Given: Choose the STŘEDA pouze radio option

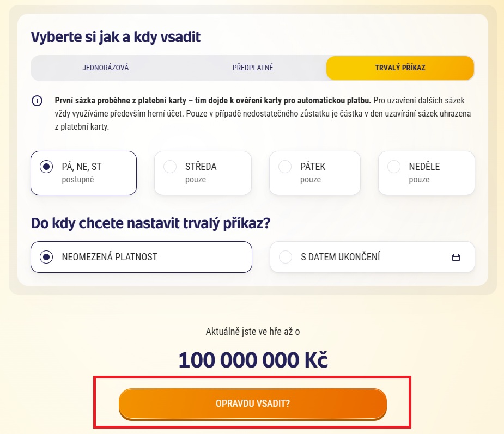Looking at the screenshot, I should pyautogui.click(x=203, y=173).
